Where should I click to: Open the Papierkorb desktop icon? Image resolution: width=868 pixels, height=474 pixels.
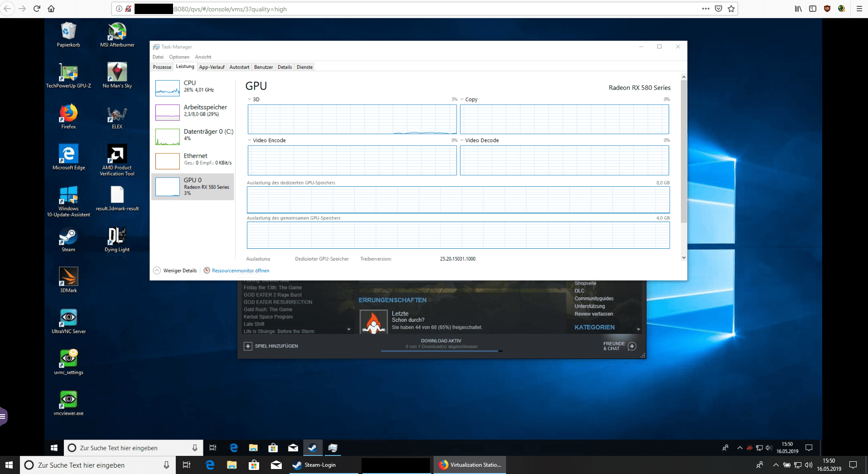coord(68,35)
